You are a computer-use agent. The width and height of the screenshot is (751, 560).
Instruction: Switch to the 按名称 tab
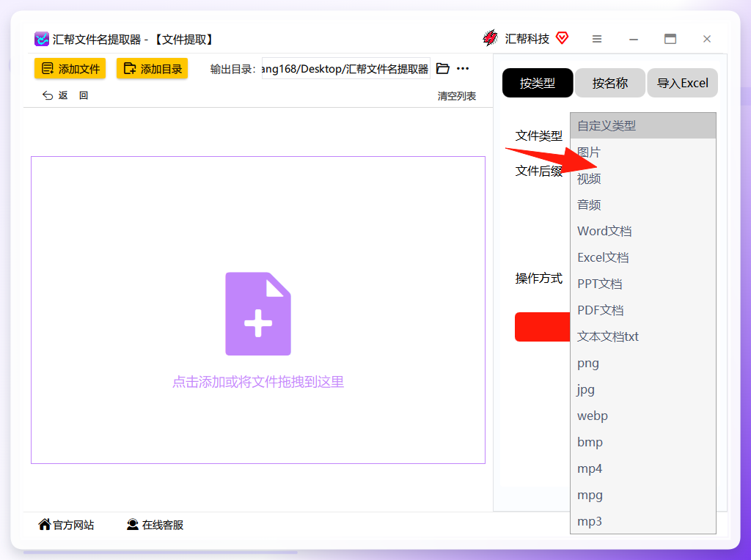(609, 83)
